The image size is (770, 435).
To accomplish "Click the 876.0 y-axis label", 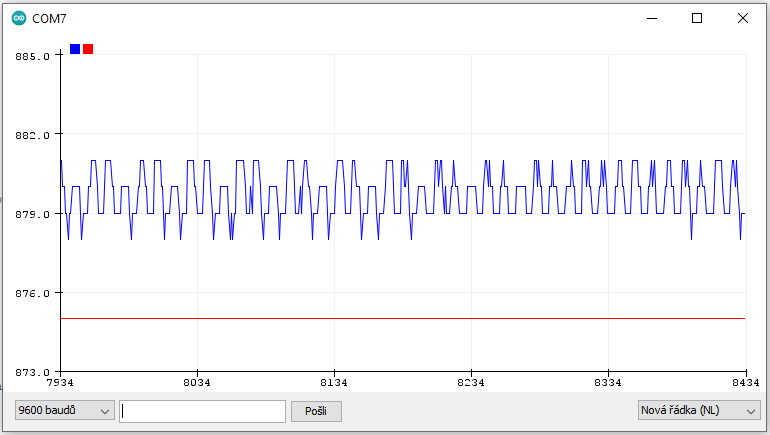I will point(32,293).
